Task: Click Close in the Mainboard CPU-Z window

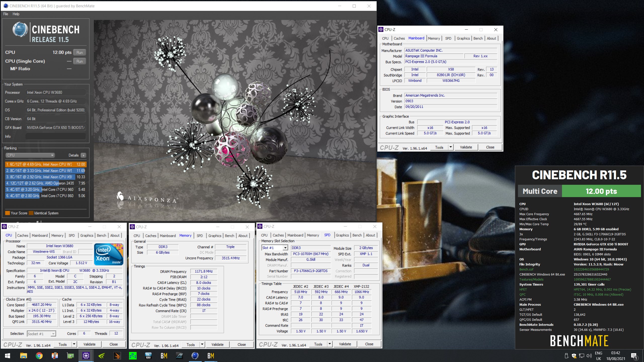Action: click(490, 147)
